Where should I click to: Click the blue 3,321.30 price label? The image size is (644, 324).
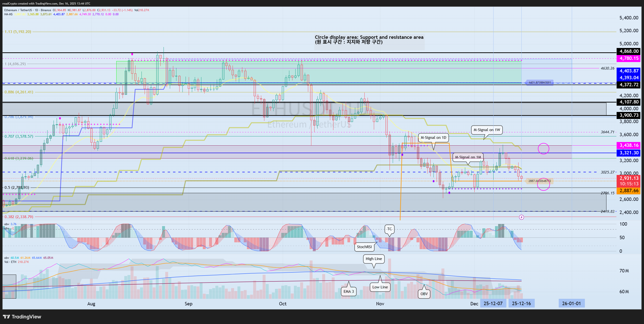pyautogui.click(x=628, y=153)
